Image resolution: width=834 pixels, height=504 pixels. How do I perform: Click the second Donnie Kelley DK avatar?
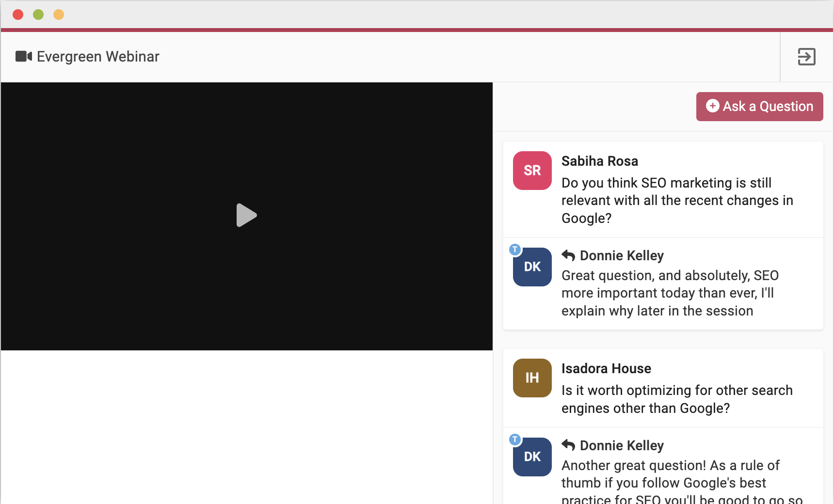point(532,457)
